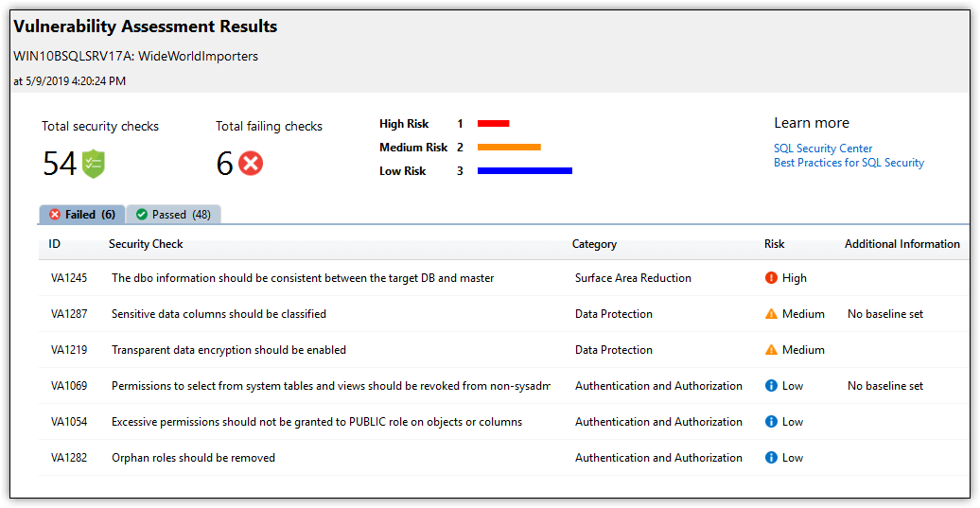The width and height of the screenshot is (980, 508).
Task: Click the blue Low Risk bar
Action: tap(524, 170)
